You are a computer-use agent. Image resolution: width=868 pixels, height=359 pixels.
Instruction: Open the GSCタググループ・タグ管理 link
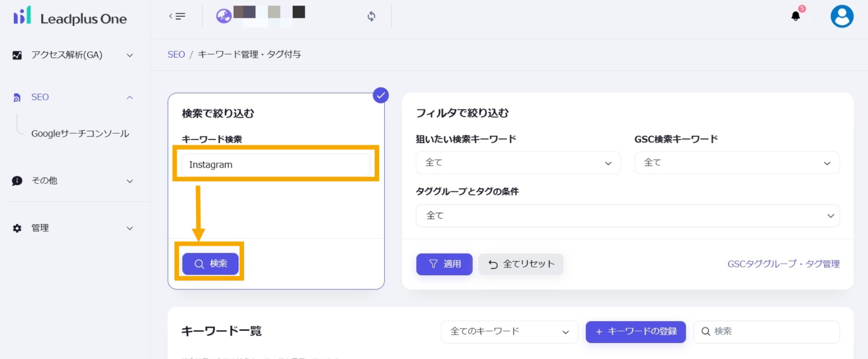[783, 264]
